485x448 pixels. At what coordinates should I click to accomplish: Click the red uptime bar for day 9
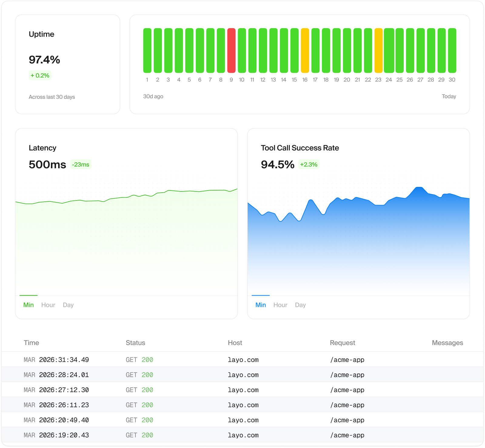[231, 51]
